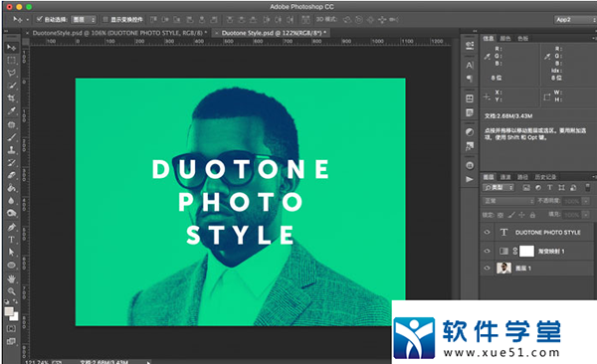Toggle Quick Mask mode
The height and width of the screenshot is (364, 597).
[x=11, y=328]
